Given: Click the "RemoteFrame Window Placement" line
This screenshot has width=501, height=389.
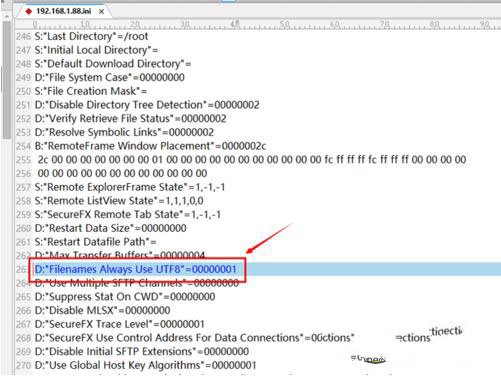Looking at the screenshot, I should pos(150,146).
